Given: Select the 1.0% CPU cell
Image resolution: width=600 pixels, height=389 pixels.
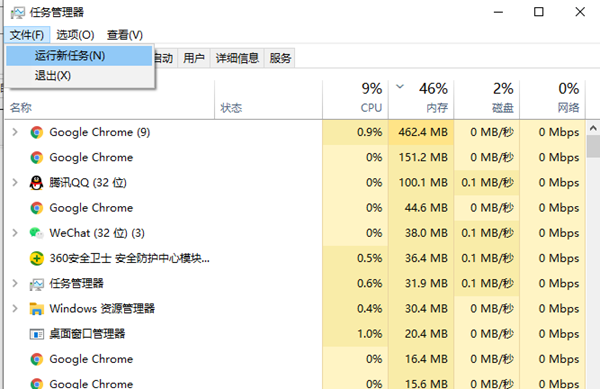Looking at the screenshot, I should 355,334.
